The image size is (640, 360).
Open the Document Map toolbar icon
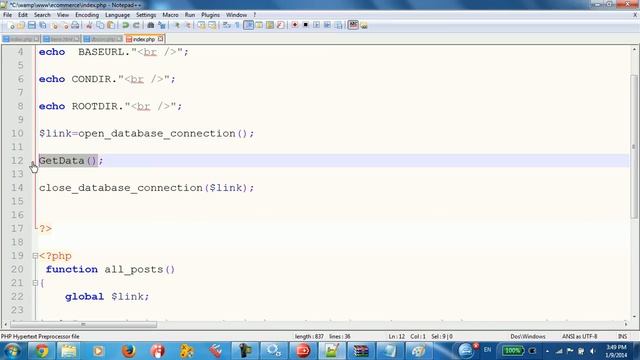(270, 25)
